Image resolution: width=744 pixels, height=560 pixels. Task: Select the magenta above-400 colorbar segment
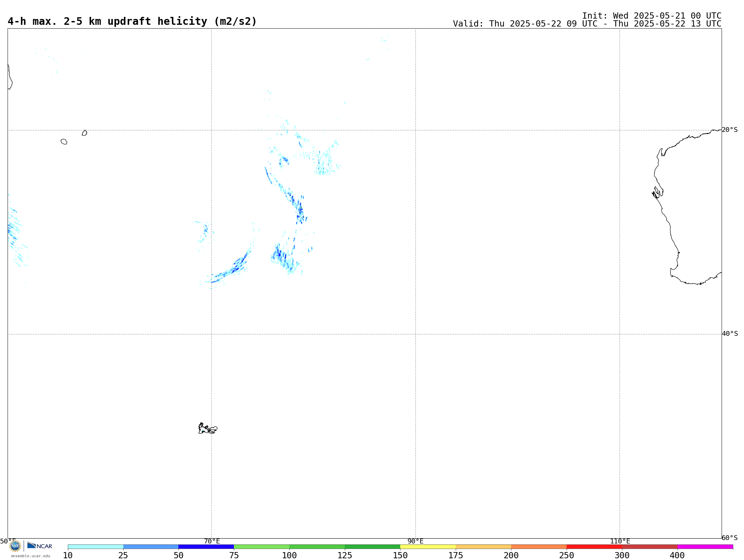click(x=705, y=547)
